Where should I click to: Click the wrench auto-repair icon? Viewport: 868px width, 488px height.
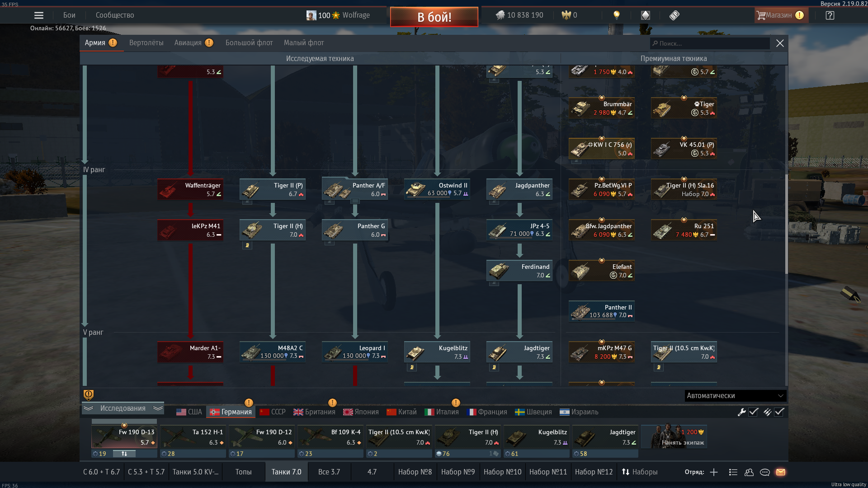click(x=741, y=412)
